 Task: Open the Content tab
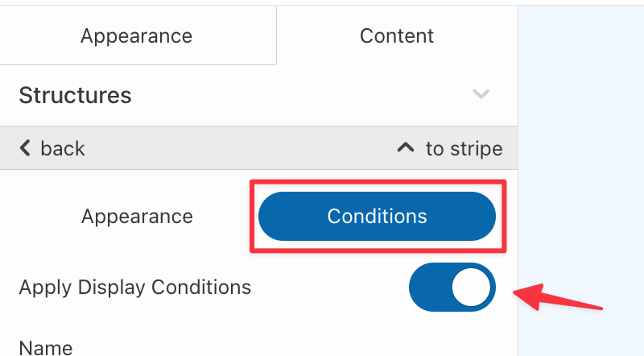pyautogui.click(x=396, y=36)
